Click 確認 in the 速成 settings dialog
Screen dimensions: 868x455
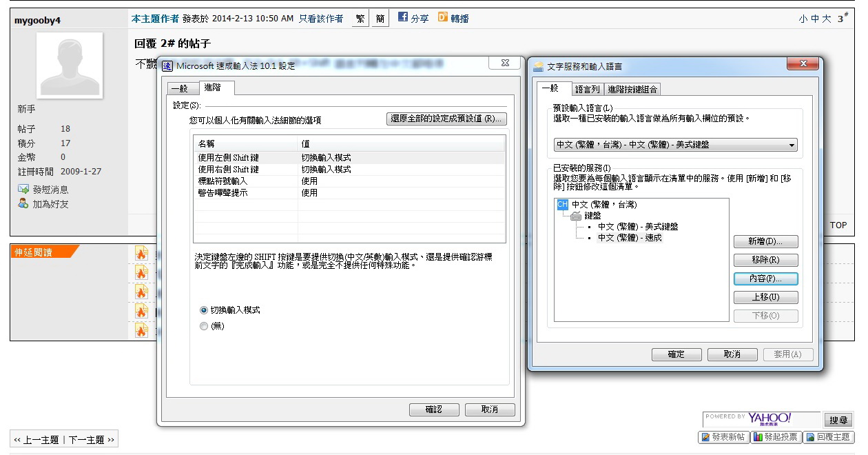(x=434, y=410)
